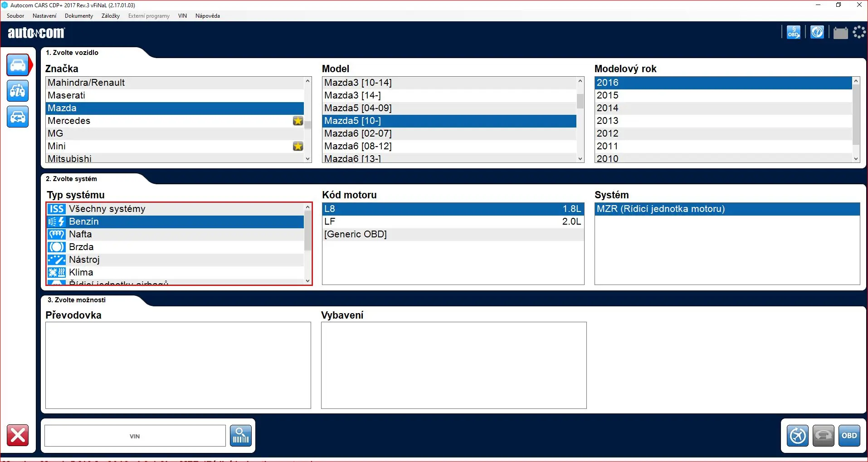This screenshot has height=462, width=868.
Task: Open the legal OBD icon in the header
Action: point(794,32)
